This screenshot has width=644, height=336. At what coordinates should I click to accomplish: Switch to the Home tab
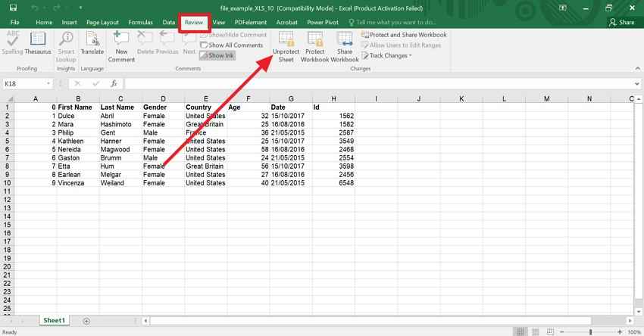(44, 22)
